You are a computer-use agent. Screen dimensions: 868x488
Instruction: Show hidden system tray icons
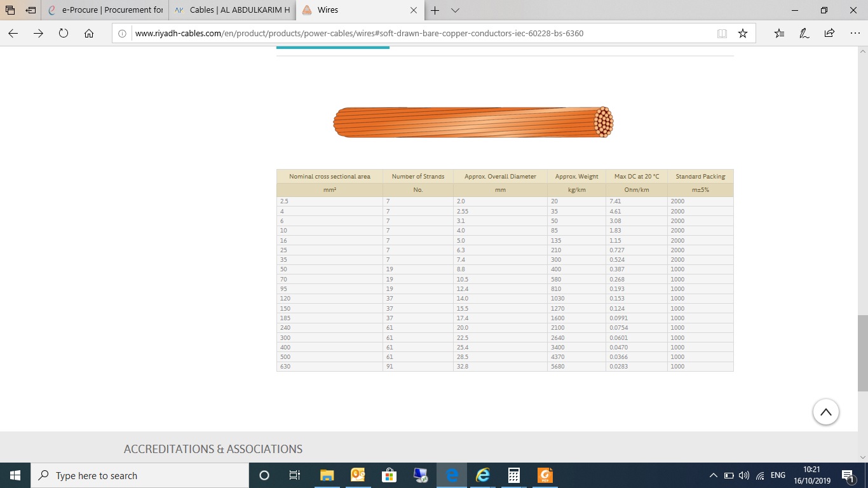713,475
